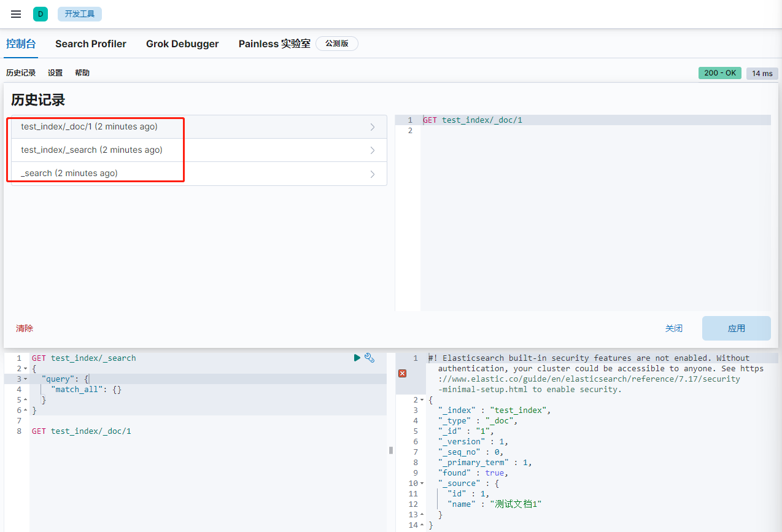
Task: Click chevron on _search history row
Action: tap(372, 174)
